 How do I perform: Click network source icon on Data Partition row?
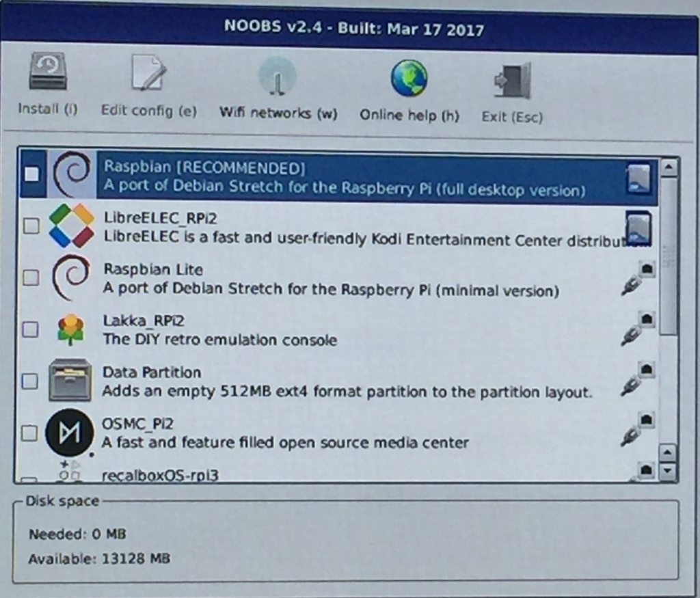click(638, 380)
